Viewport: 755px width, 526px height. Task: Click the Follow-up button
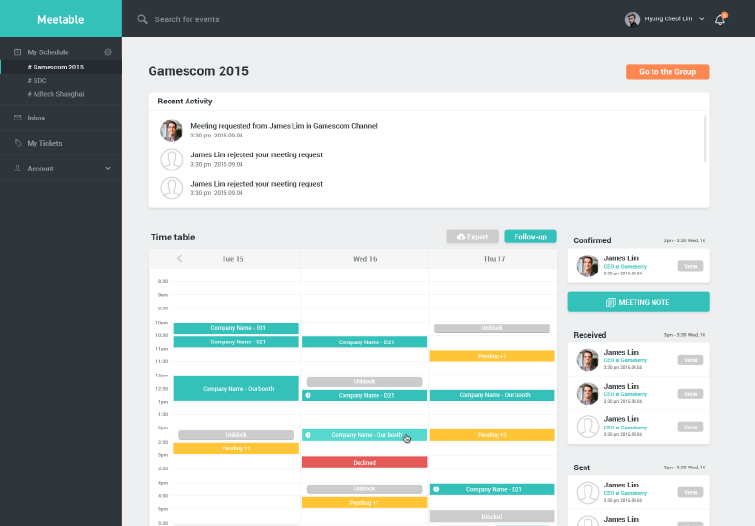(530, 237)
